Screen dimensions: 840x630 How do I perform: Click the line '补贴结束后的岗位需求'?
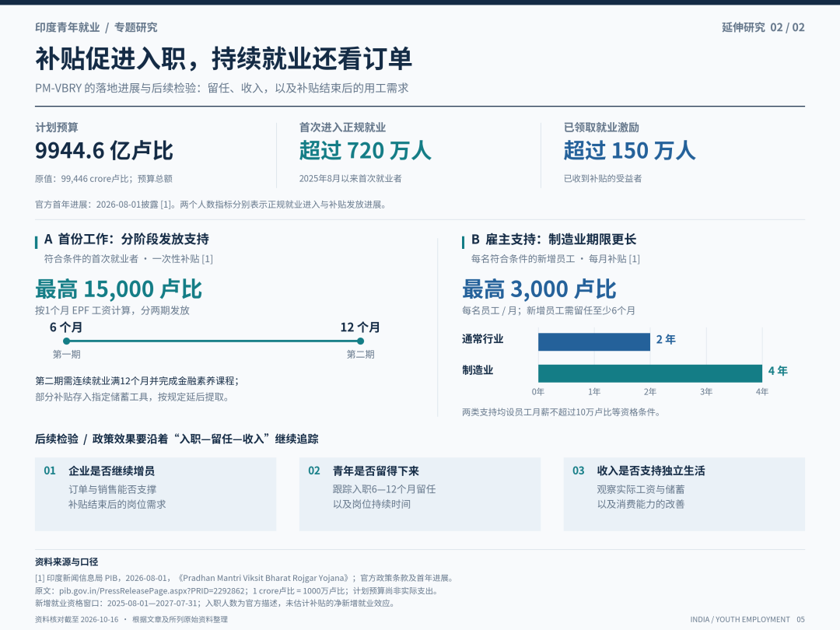click(117, 505)
